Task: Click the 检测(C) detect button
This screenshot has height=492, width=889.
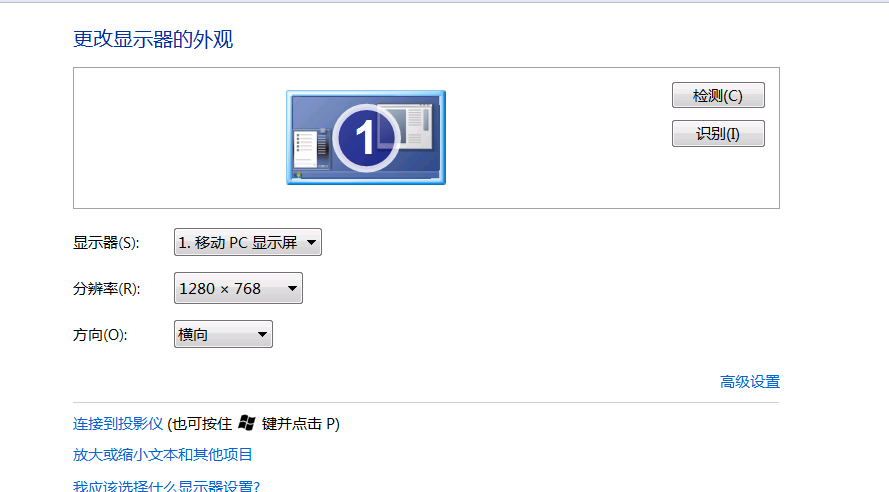Action: (718, 95)
